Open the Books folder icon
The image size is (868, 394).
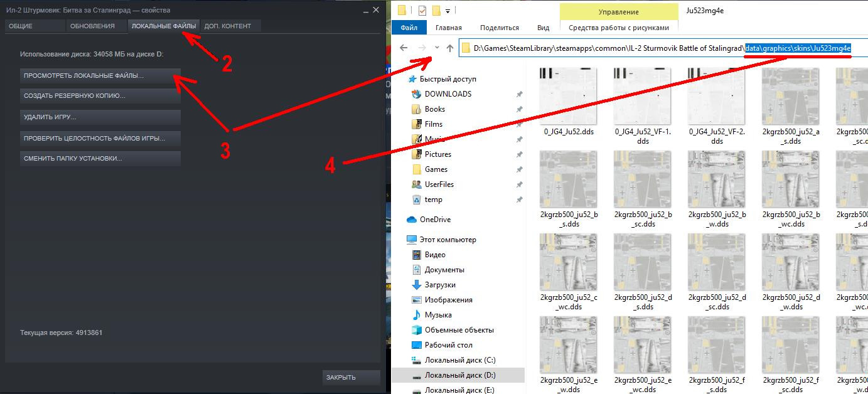click(416, 109)
